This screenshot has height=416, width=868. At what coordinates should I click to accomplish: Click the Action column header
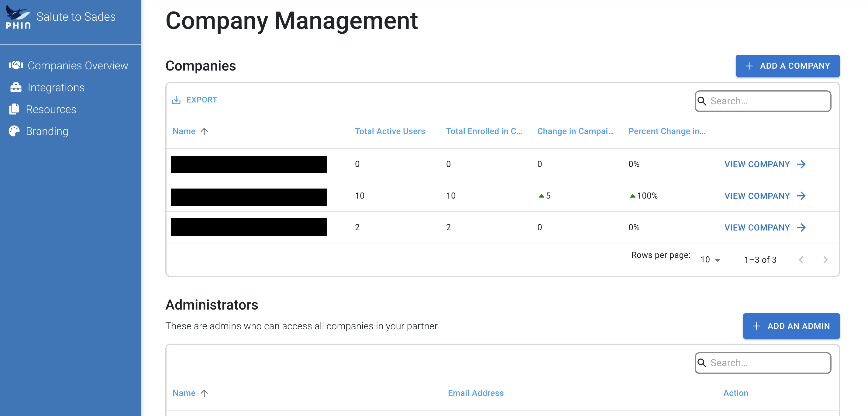[735, 393]
